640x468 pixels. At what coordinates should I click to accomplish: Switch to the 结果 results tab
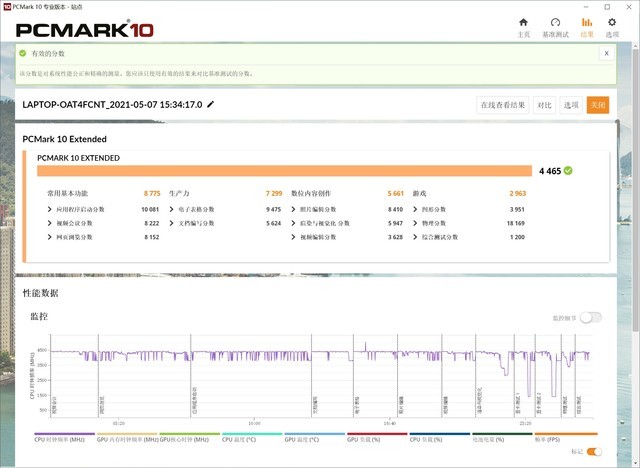click(587, 28)
